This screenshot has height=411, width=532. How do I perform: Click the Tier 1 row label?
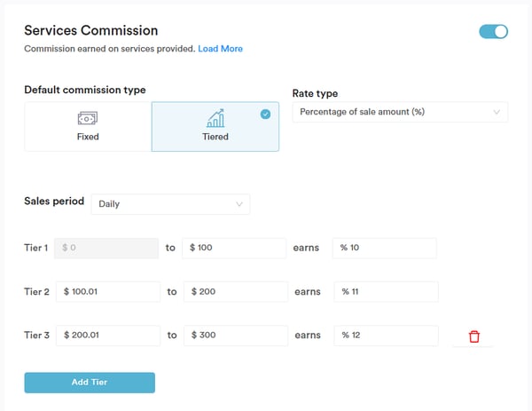[36, 248]
